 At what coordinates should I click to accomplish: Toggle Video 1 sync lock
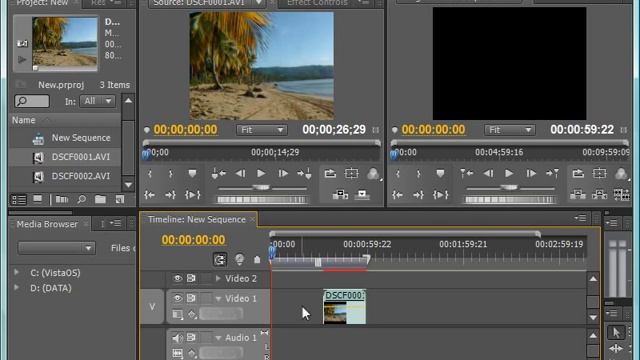click(191, 298)
